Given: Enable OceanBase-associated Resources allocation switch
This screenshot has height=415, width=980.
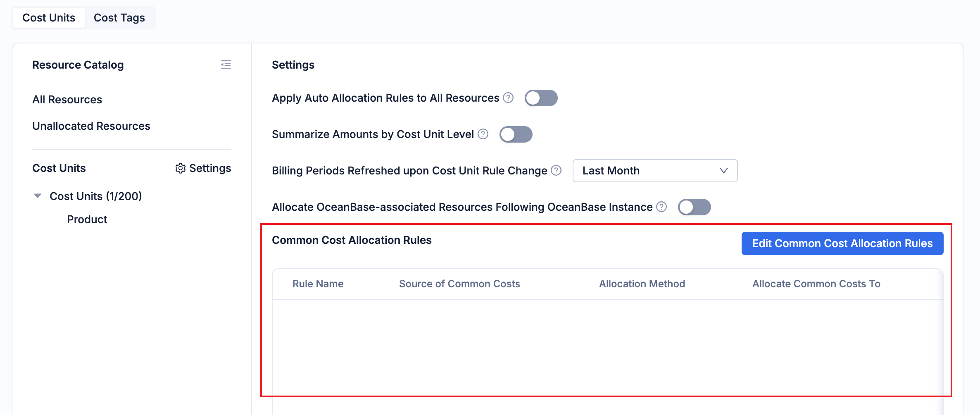Looking at the screenshot, I should tap(694, 207).
